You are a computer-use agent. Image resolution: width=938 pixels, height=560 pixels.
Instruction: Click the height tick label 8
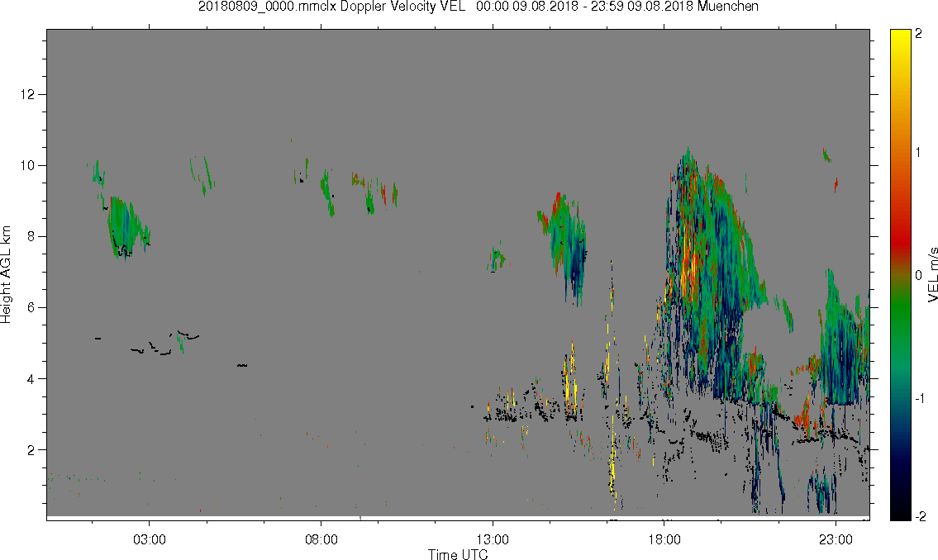click(31, 237)
